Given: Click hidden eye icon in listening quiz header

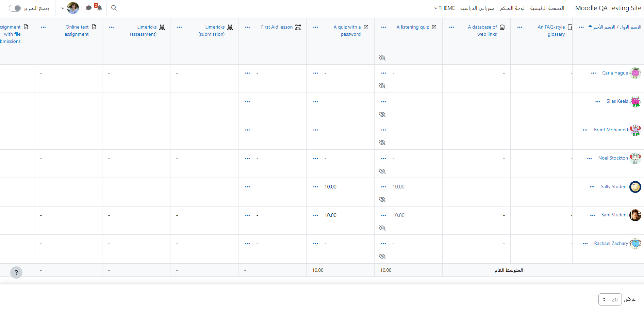Looking at the screenshot, I should [x=382, y=58].
